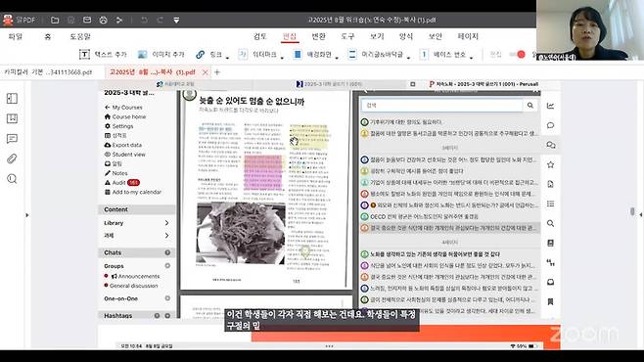Open the bookmarks panel icon in left sidebar
Viewport: 644px width, 362px height.
12,118
